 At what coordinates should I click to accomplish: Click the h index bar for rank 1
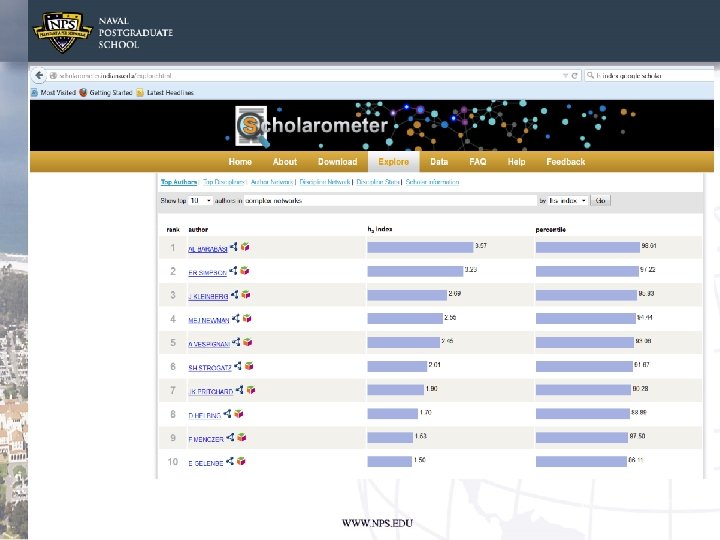tap(421, 248)
